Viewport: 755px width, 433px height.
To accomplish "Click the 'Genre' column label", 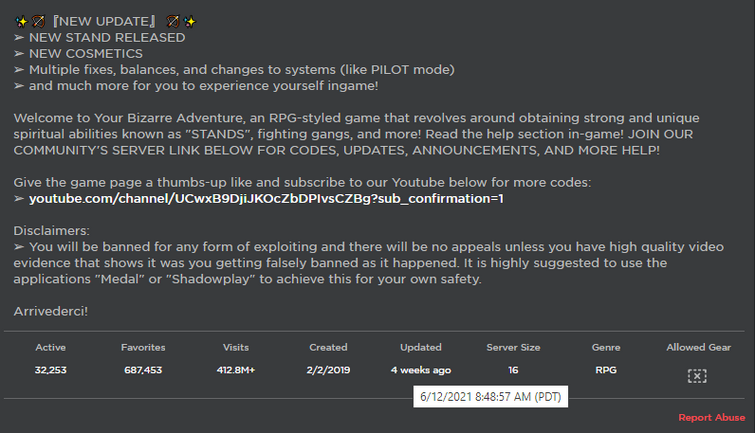I will (606, 347).
